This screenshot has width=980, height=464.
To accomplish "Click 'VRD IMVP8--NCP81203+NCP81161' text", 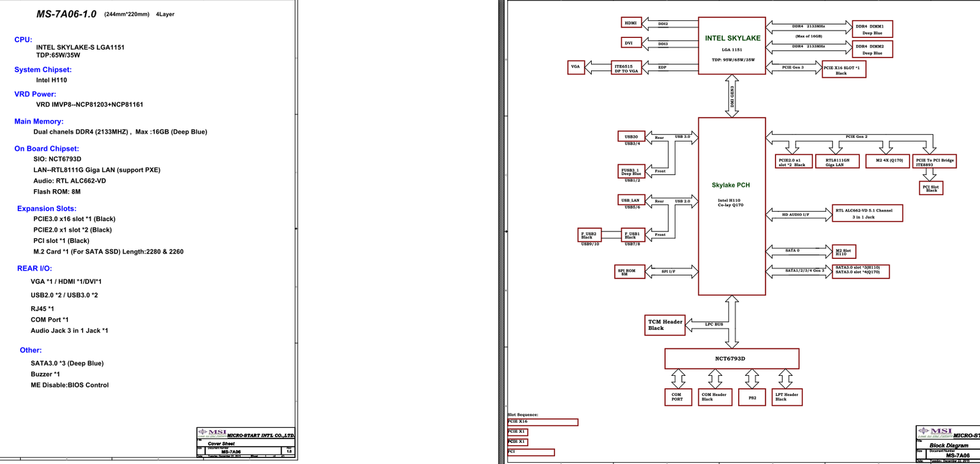I will pyautogui.click(x=89, y=105).
